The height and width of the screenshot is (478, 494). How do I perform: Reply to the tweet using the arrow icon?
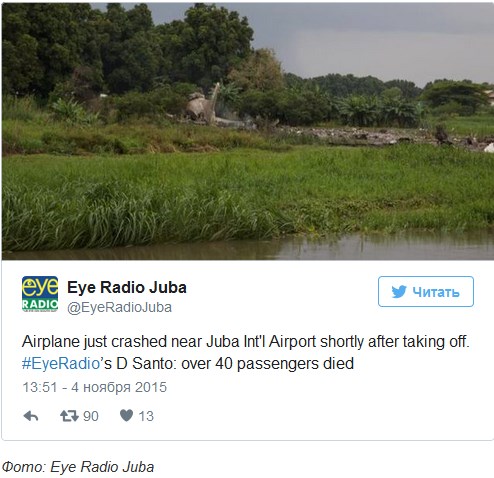31,416
